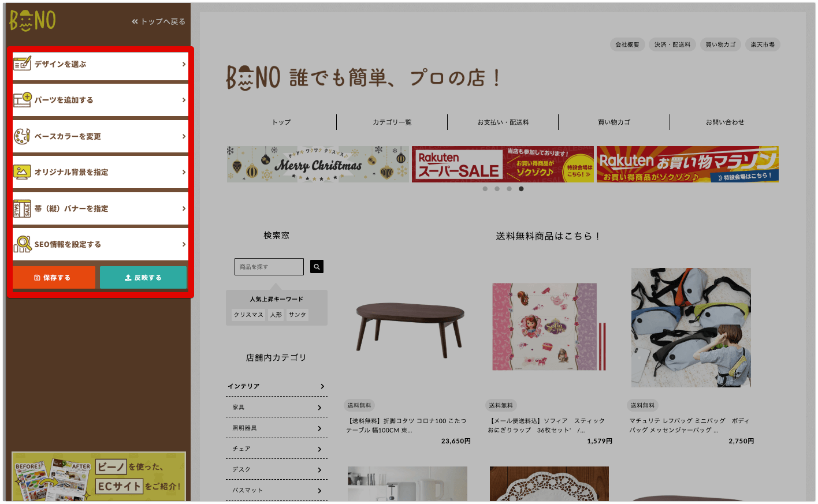Expand SEO情報を設定する chevron
Viewport: 818px width, 504px height.
(x=184, y=244)
